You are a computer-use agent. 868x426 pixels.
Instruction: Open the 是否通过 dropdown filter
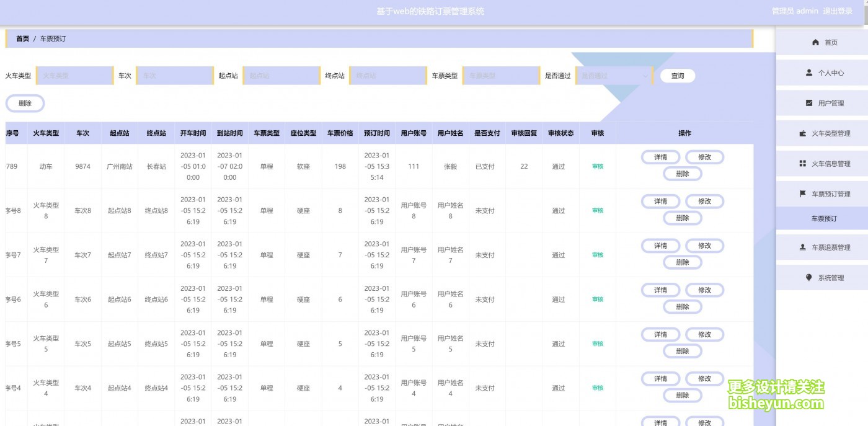coord(614,76)
